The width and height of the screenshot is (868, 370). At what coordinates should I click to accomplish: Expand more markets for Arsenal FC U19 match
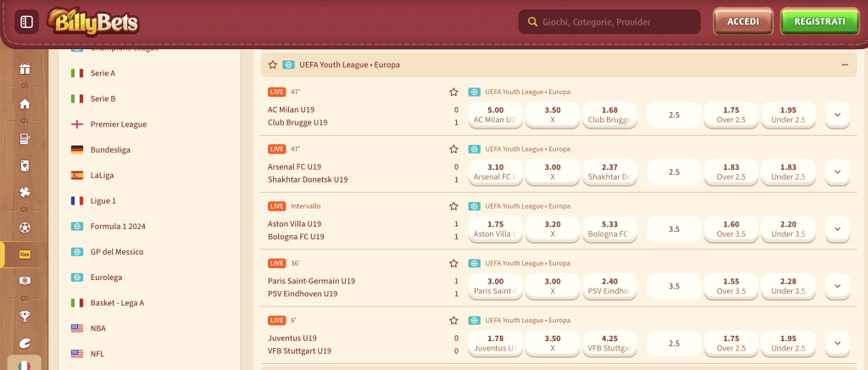click(837, 171)
